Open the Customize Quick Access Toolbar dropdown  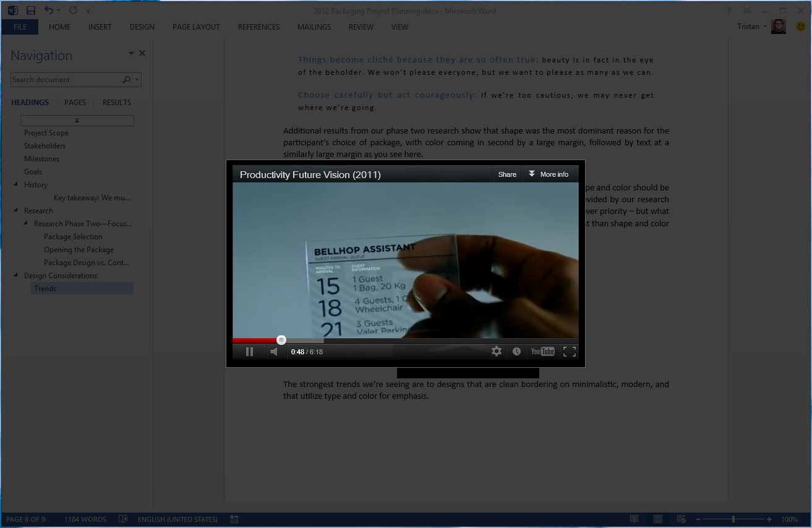point(88,10)
